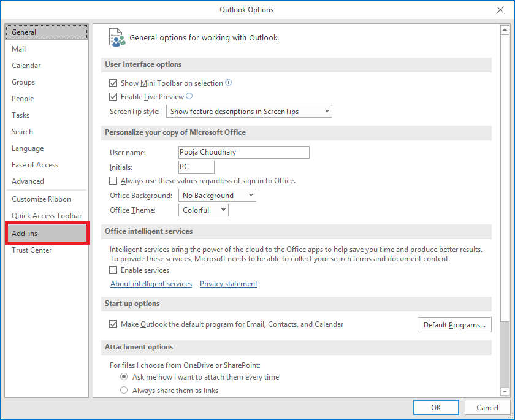The width and height of the screenshot is (515, 420).
Task: Uncheck Show Mini Toolbar on selection
Action: (x=113, y=83)
